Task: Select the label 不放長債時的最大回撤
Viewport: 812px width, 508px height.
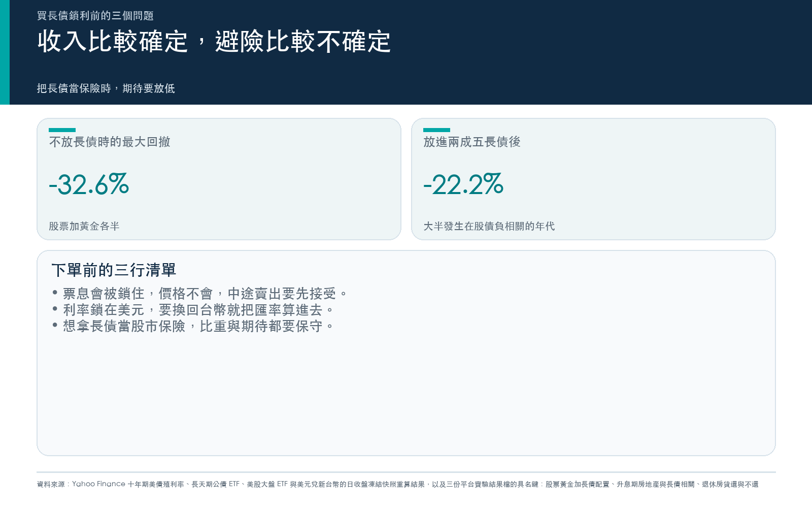Action: [x=110, y=142]
